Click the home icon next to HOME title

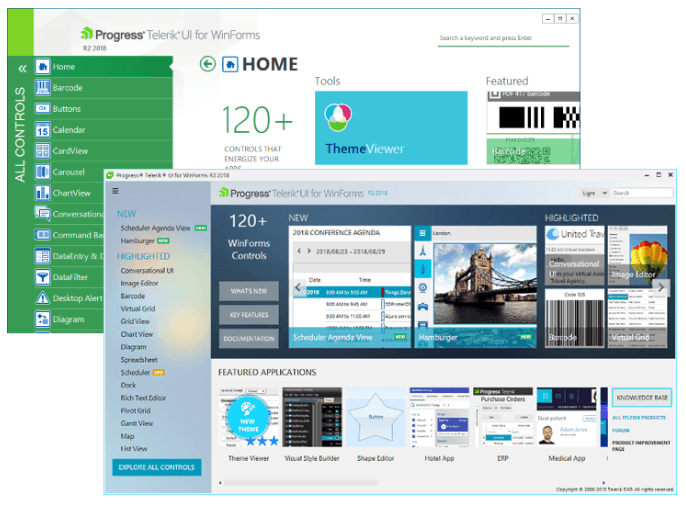230,64
